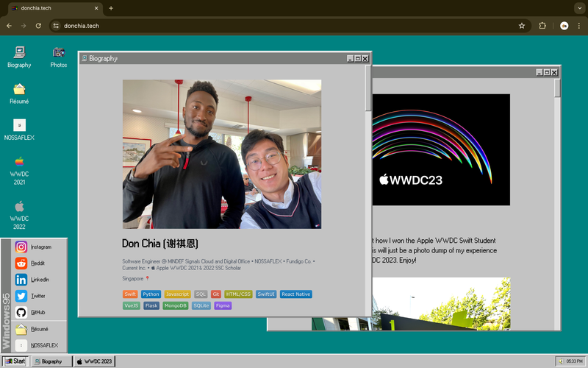Open Résumé from the Start menu
Viewport: 588px width, 368px height.
(x=39, y=329)
